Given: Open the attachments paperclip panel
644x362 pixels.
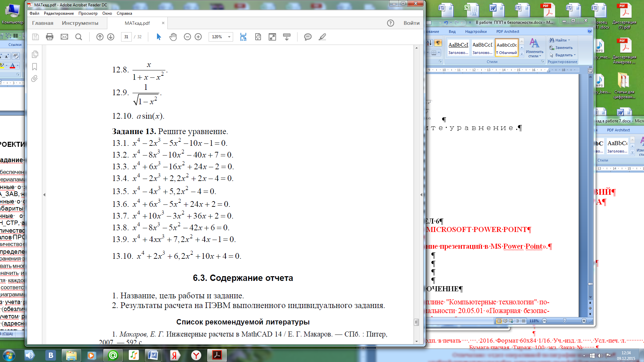Looking at the screenshot, I should click(x=34, y=79).
